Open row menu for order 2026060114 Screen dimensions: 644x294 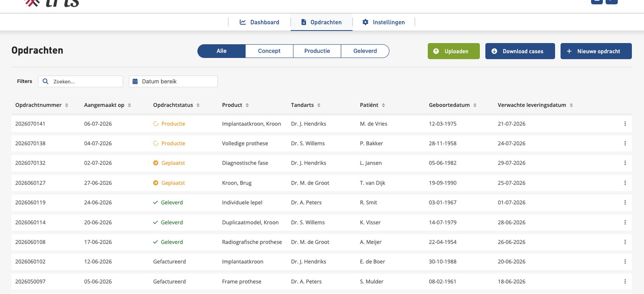[625, 222]
